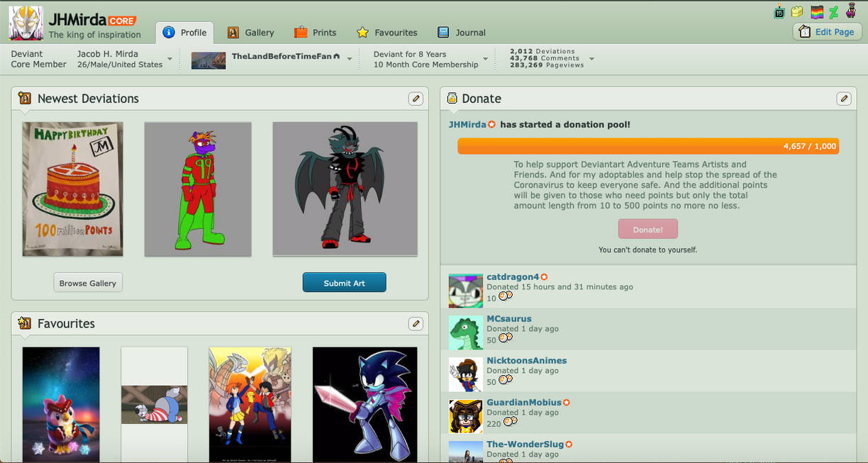Screen dimensions: 868x463
Task: Click the 15th birthday candle badge
Action: point(779,11)
